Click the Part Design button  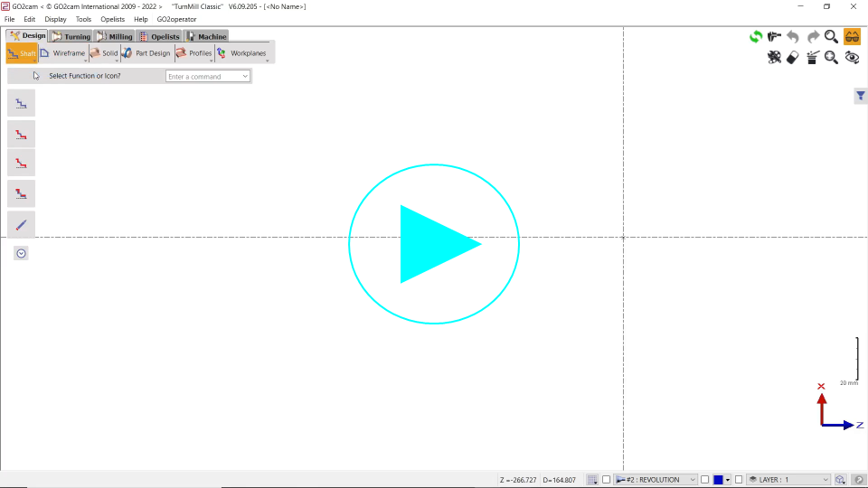pos(146,53)
